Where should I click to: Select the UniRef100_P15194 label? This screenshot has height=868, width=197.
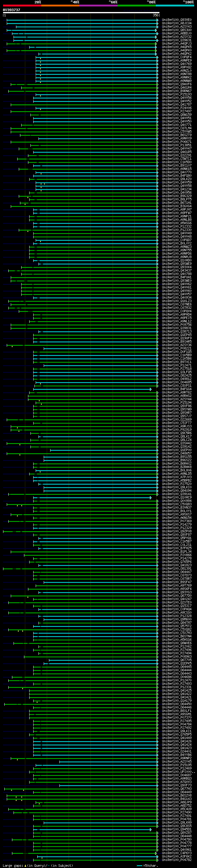click(x=177, y=403)
